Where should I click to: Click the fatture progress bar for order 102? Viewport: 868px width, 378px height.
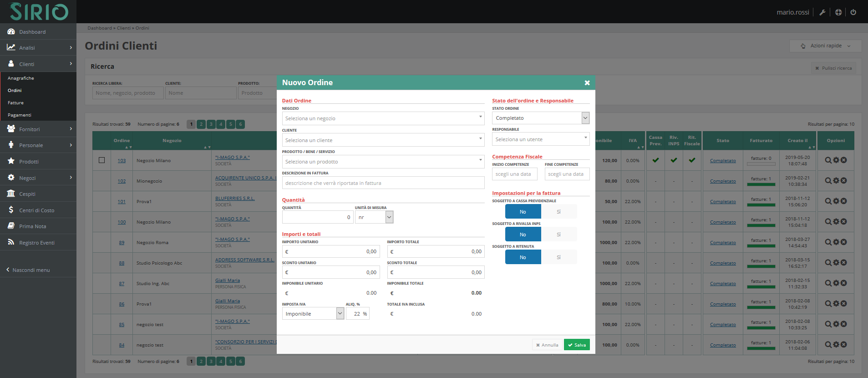click(761, 184)
